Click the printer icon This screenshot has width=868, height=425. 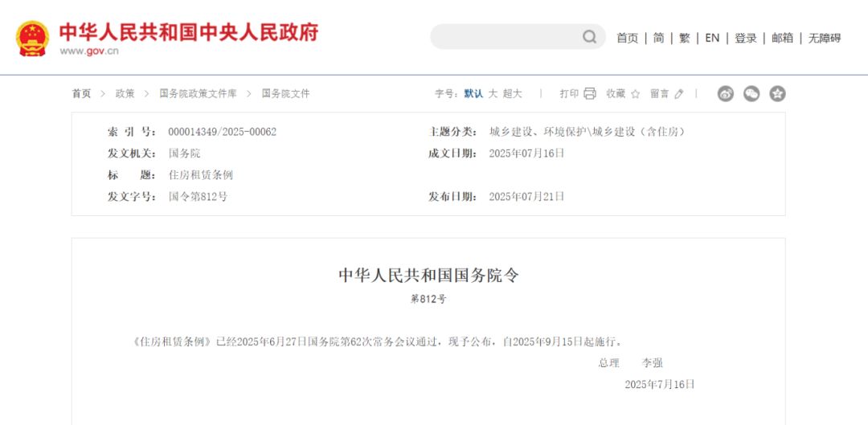point(590,93)
